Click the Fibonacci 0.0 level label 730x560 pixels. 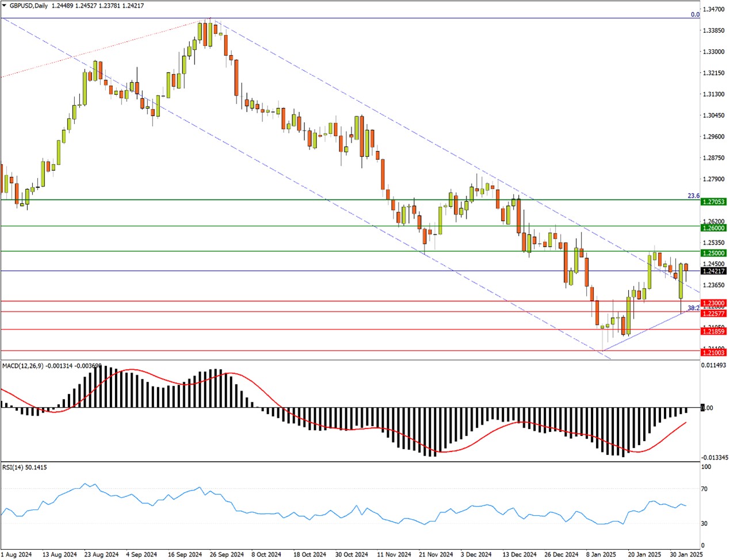click(x=695, y=14)
